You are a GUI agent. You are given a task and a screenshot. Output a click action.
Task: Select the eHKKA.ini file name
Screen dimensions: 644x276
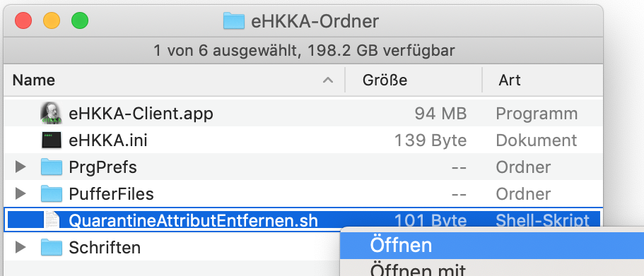(x=108, y=140)
